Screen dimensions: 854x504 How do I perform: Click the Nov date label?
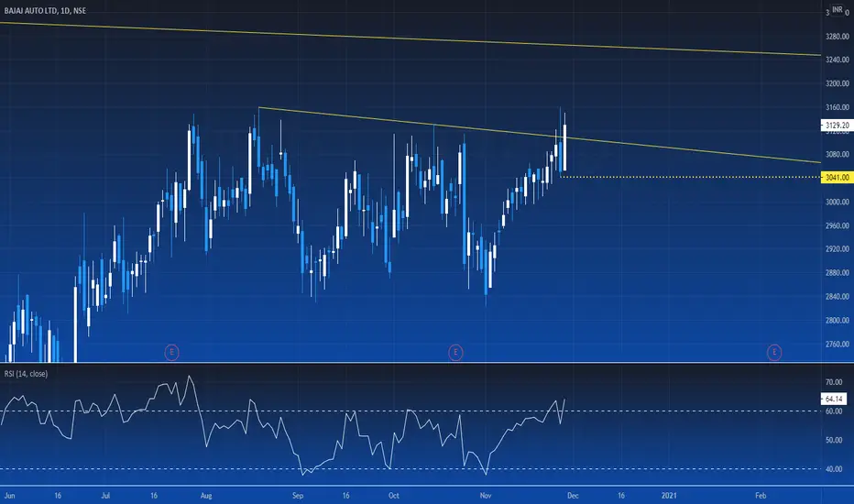tap(486, 495)
